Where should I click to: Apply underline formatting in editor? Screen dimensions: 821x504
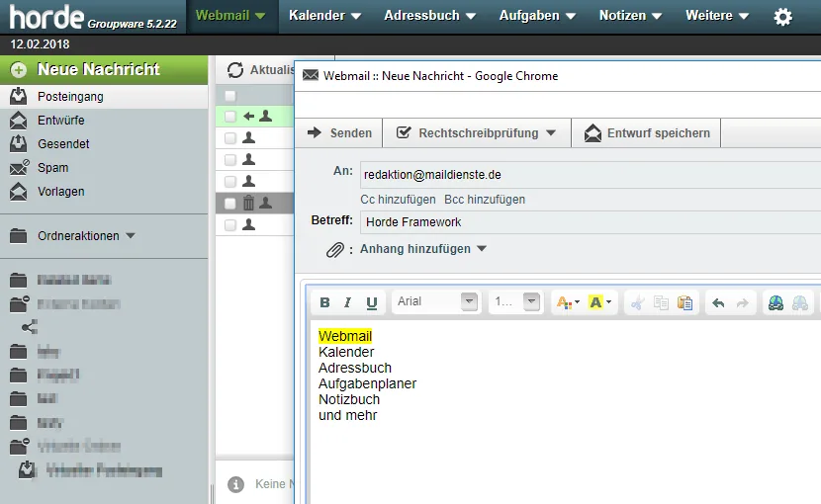(x=372, y=302)
